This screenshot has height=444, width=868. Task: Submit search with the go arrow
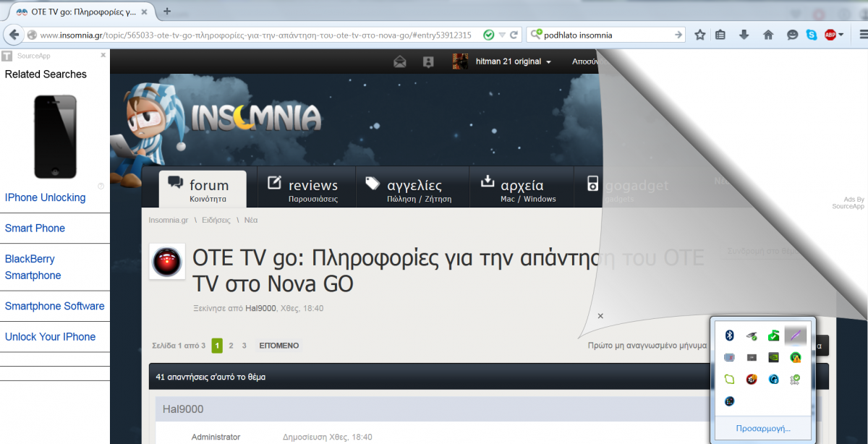(678, 35)
